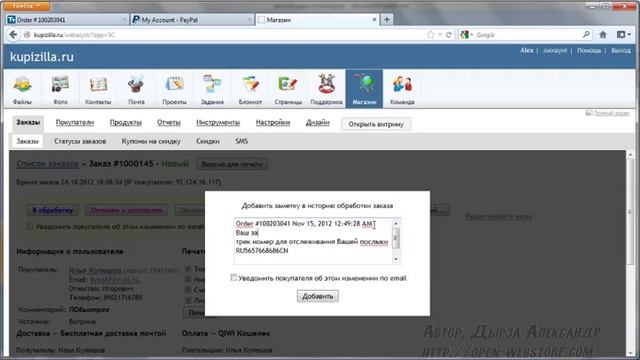
Task: Select the SMS sub-tab
Action: 242,141
